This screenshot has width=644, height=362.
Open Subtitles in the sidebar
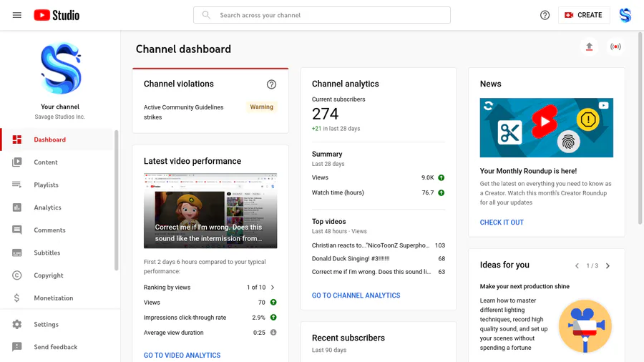pyautogui.click(x=47, y=253)
